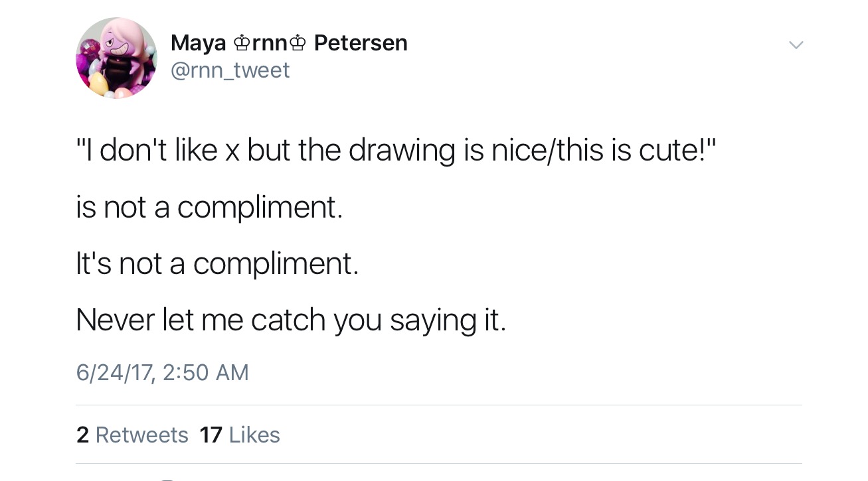868x481 pixels.
Task: Visit the @rnn_tweet handle profile
Action: pos(230,70)
